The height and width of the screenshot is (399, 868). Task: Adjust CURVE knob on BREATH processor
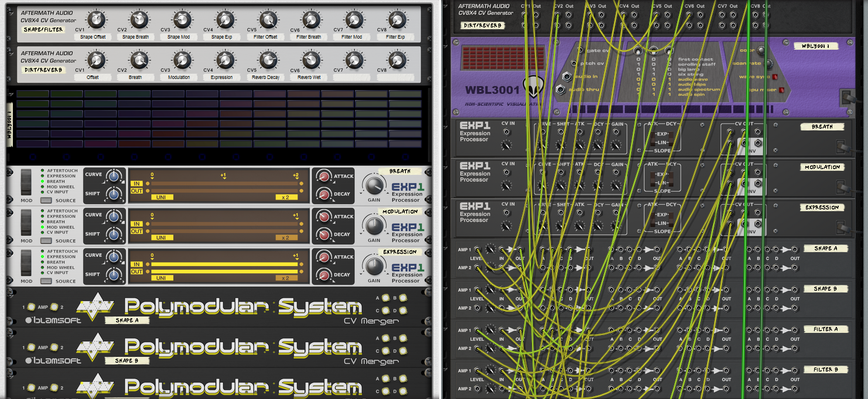pos(114,177)
